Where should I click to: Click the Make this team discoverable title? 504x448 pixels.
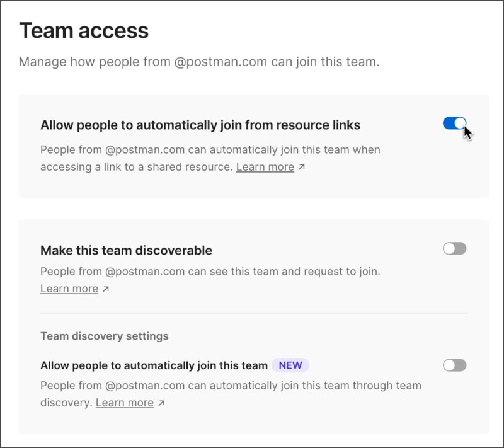pos(126,250)
